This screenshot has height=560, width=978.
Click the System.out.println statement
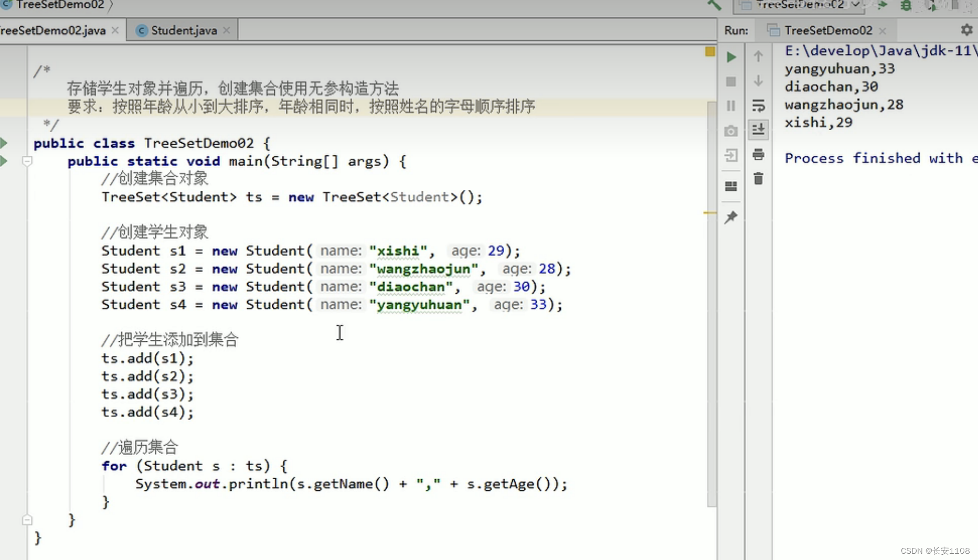352,484
